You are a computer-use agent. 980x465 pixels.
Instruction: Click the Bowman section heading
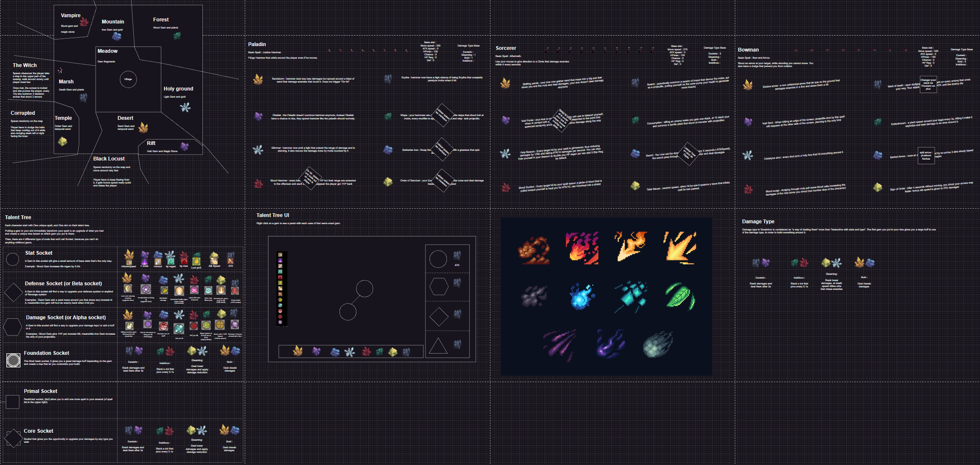(748, 50)
